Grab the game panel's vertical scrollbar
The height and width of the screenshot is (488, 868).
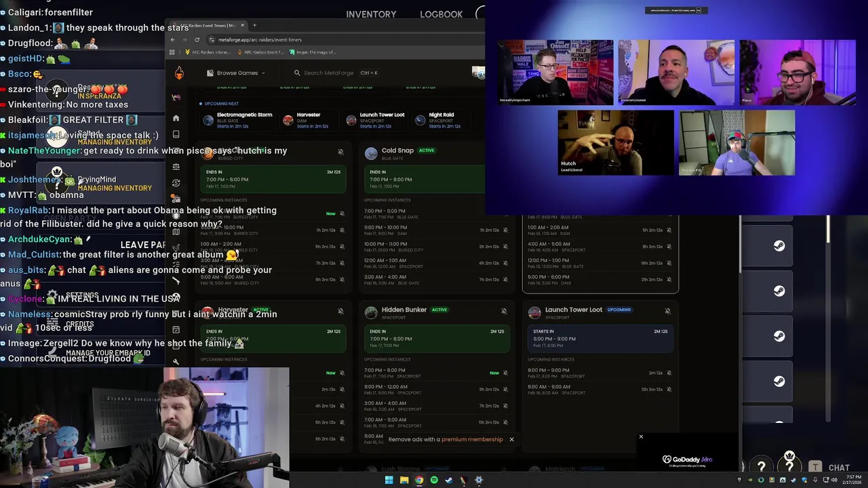pos(827,230)
